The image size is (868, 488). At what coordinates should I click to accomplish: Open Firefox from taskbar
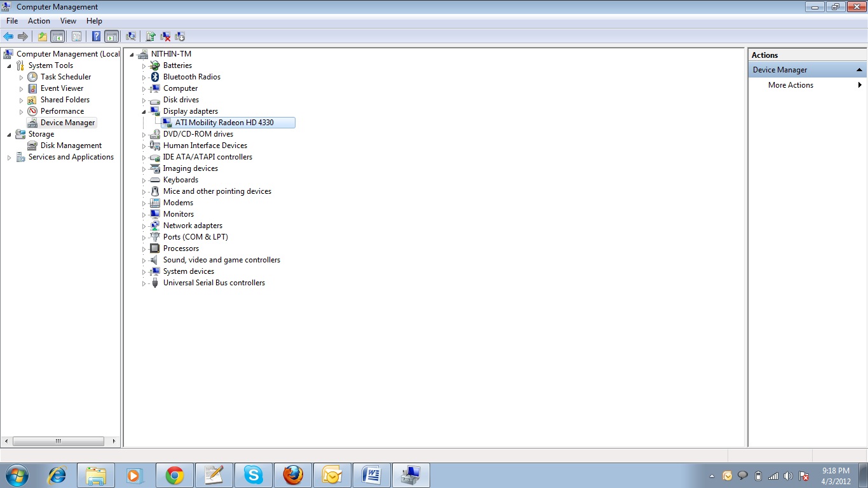(292, 475)
